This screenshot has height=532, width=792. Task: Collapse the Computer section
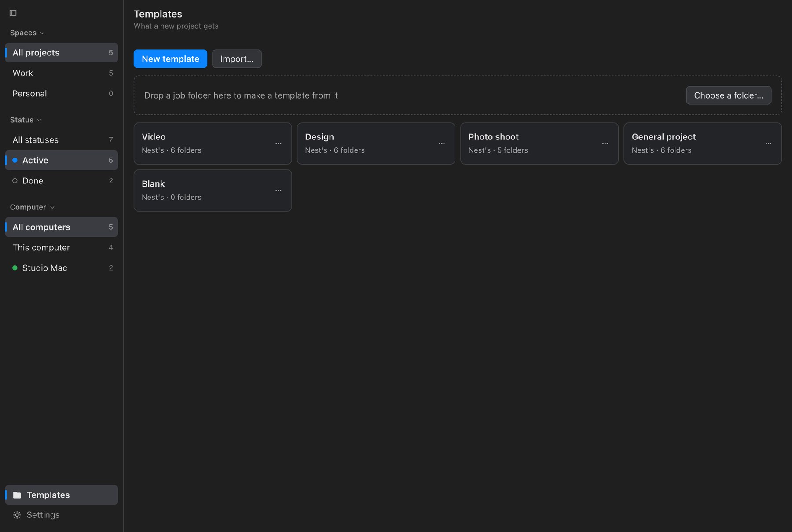tap(32, 207)
